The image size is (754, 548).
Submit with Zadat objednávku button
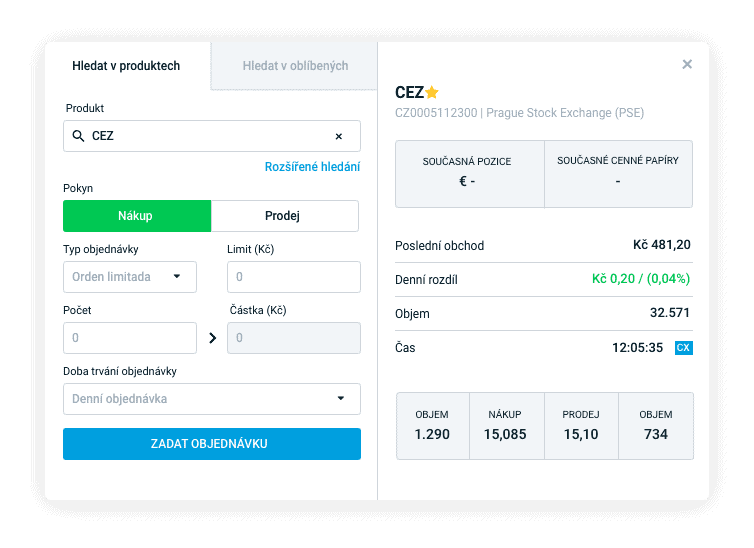pos(212,444)
